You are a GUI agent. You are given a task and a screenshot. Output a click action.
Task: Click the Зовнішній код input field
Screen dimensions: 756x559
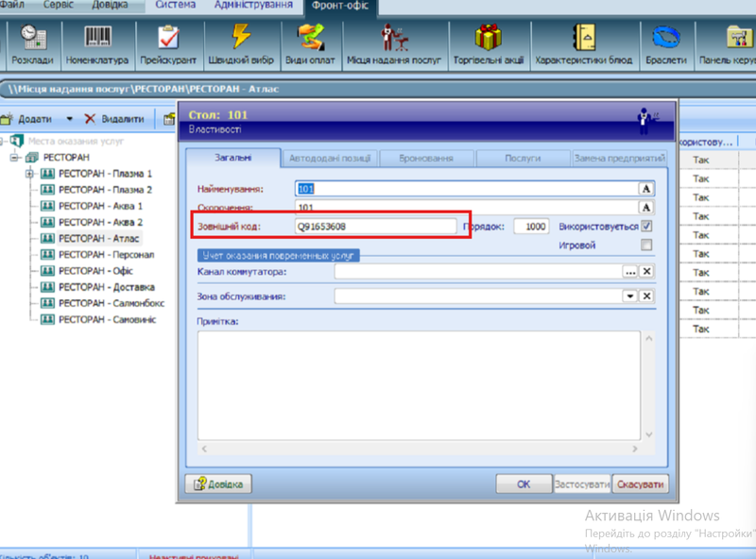375,226
